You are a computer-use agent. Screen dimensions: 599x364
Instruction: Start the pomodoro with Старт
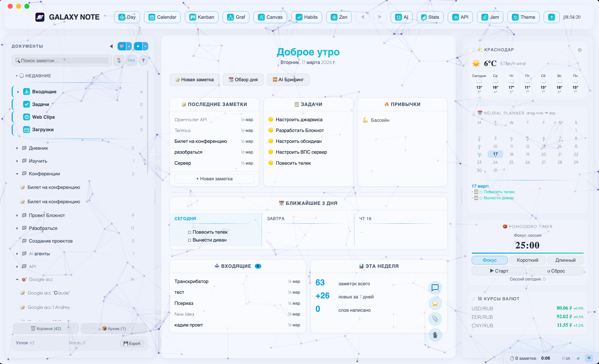coord(499,271)
